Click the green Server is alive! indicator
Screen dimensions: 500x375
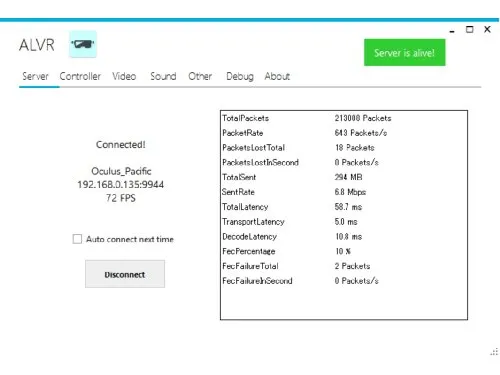tap(404, 52)
